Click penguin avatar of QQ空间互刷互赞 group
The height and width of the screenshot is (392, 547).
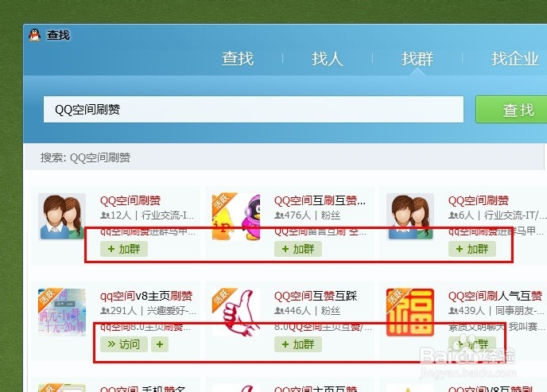(x=236, y=216)
